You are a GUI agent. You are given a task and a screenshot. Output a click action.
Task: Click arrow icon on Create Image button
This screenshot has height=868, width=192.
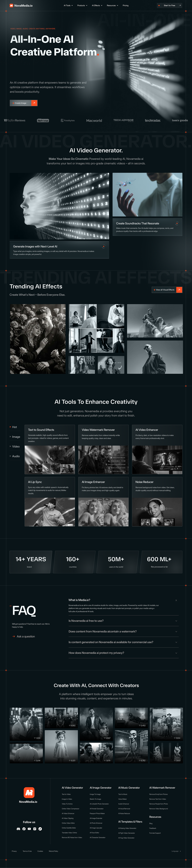coord(34,103)
